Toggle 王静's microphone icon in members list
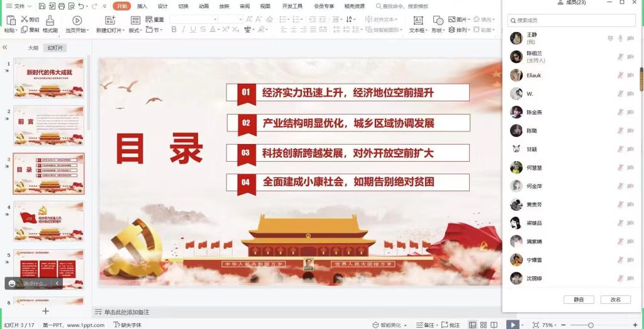 620,38
